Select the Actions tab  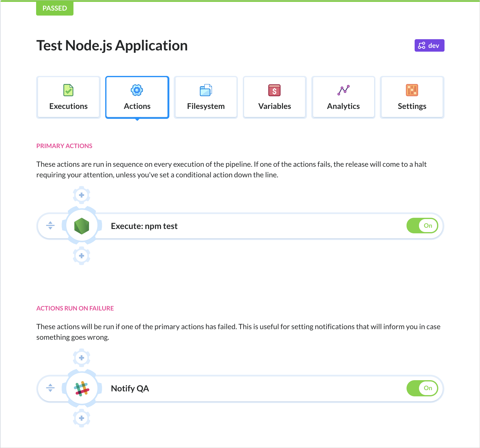(137, 97)
